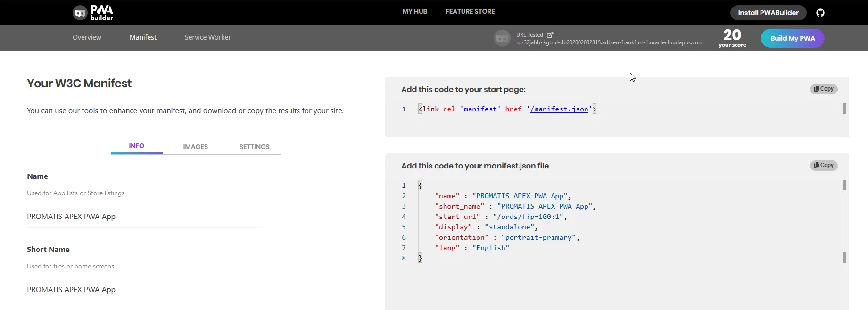Image resolution: width=868 pixels, height=310 pixels.
Task: Click line number 8 in manifest editor
Action: pyautogui.click(x=404, y=258)
